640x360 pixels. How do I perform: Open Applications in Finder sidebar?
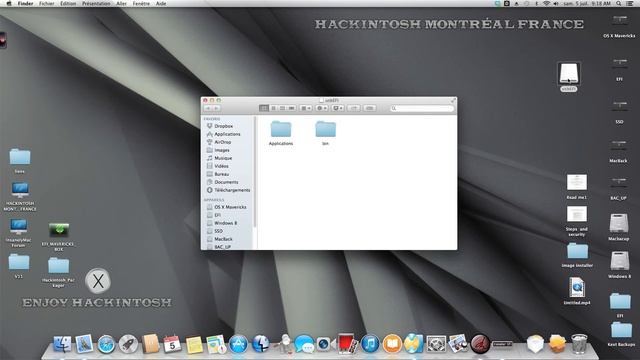pyautogui.click(x=227, y=134)
